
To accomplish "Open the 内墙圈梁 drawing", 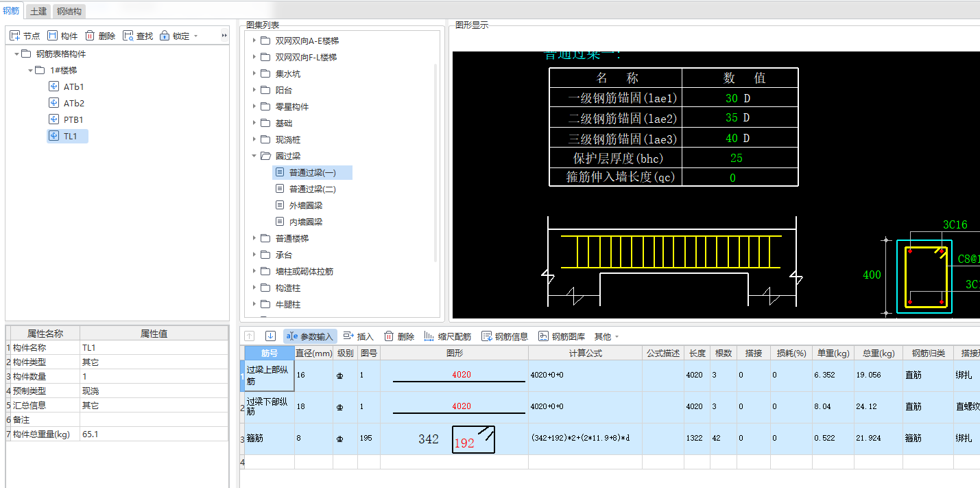I will click(x=306, y=222).
